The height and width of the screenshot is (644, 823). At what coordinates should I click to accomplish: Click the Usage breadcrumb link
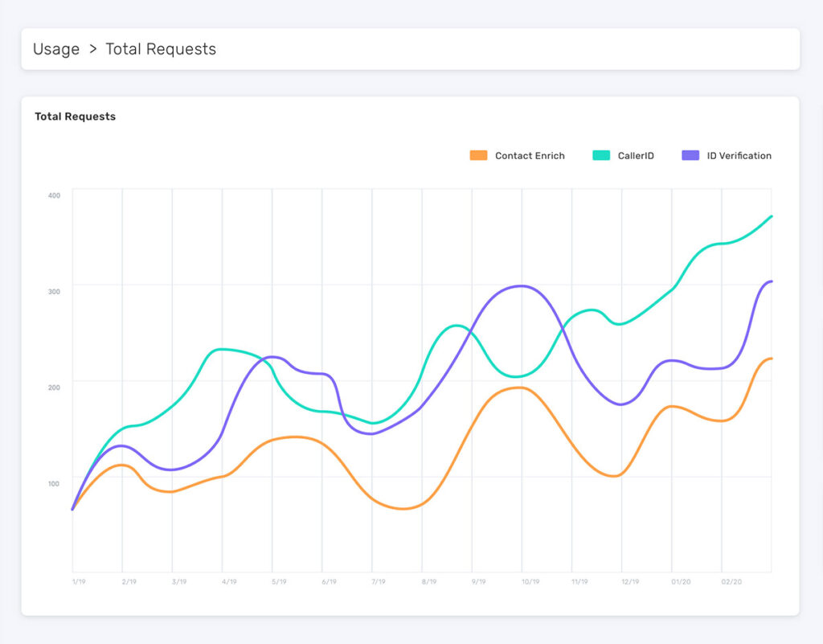[56, 49]
